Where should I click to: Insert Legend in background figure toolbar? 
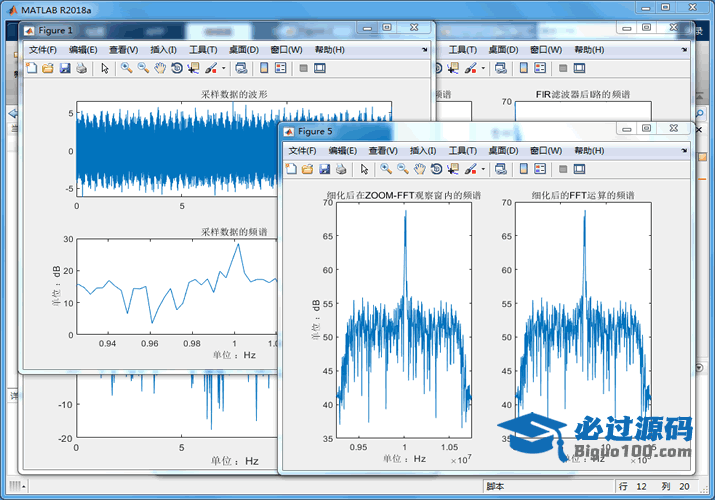coord(540,68)
